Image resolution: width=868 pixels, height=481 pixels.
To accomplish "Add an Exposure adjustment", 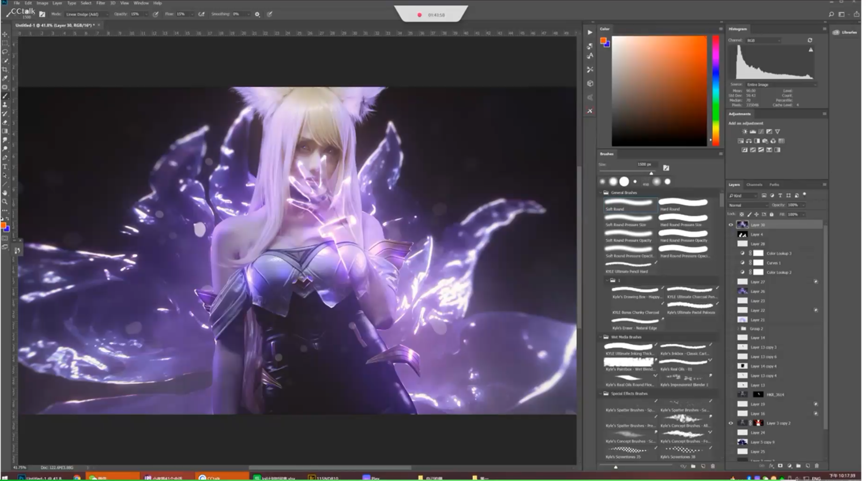I will click(769, 131).
